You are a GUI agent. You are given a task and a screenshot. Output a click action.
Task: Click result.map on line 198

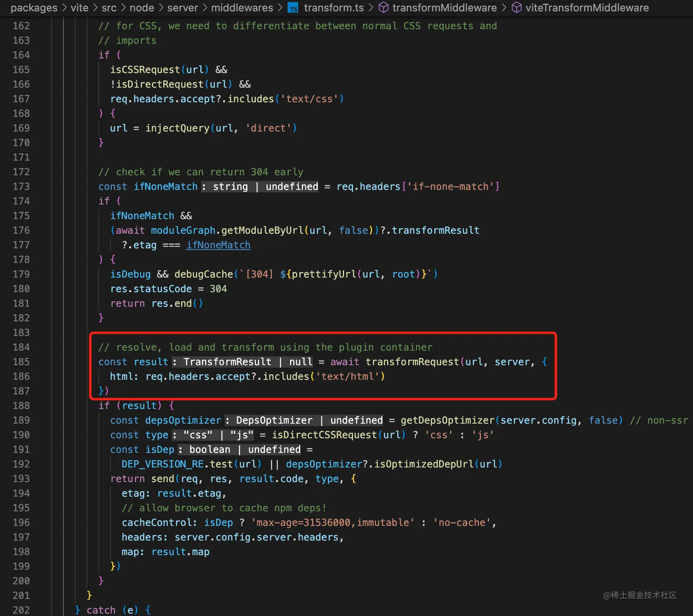[x=180, y=552]
